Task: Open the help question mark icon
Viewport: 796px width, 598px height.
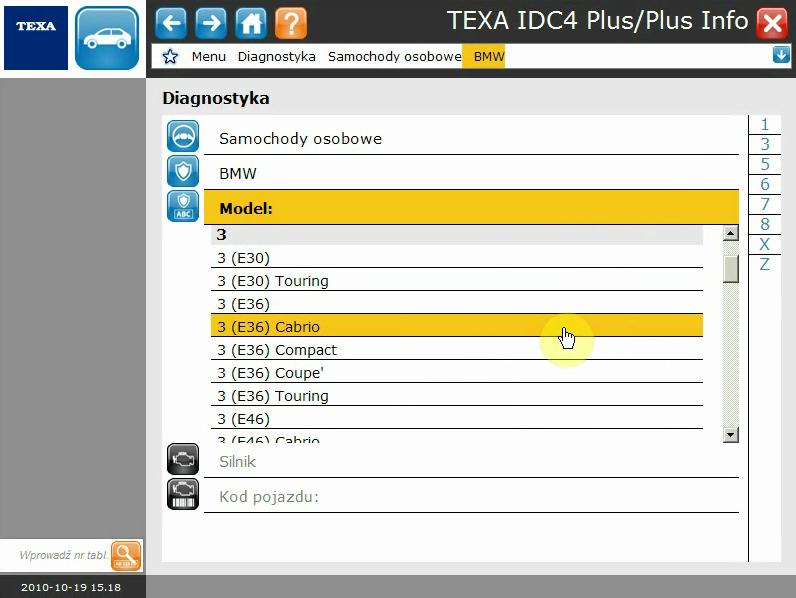Action: (290, 22)
